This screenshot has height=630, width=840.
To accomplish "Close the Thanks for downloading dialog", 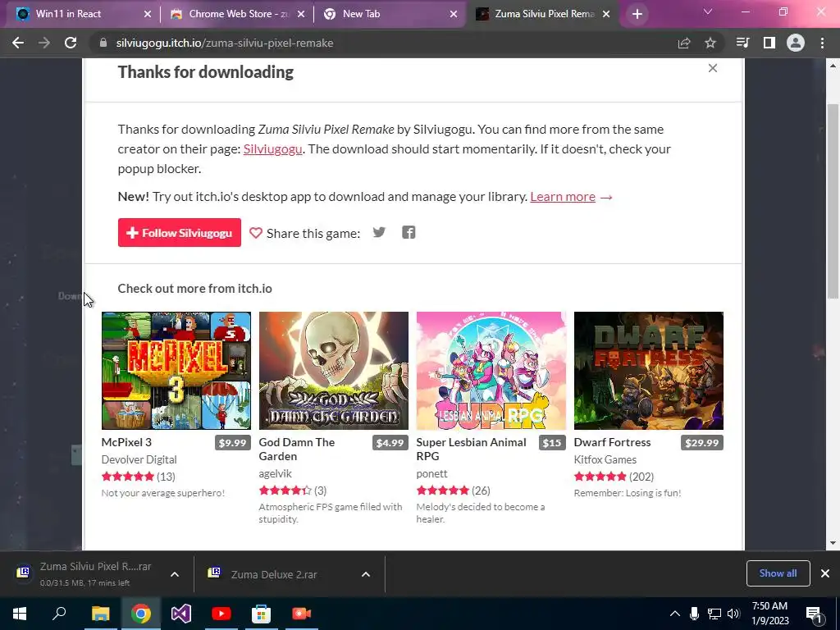I will click(x=713, y=68).
